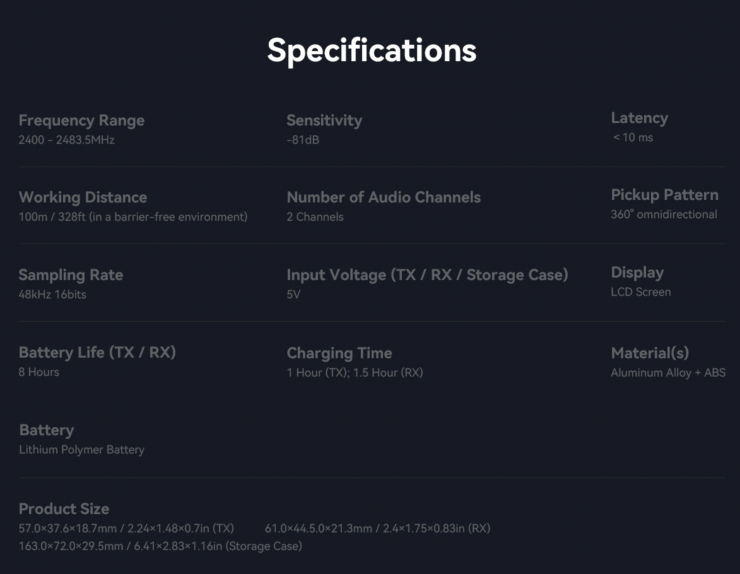Select the 2400 - 2483.5MHz value
This screenshot has height=574, width=740.
click(x=66, y=140)
